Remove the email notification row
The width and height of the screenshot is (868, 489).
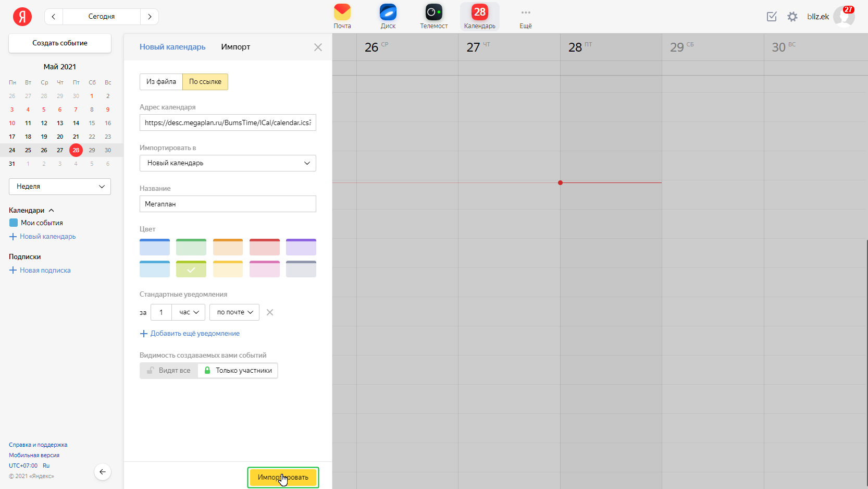click(x=270, y=312)
